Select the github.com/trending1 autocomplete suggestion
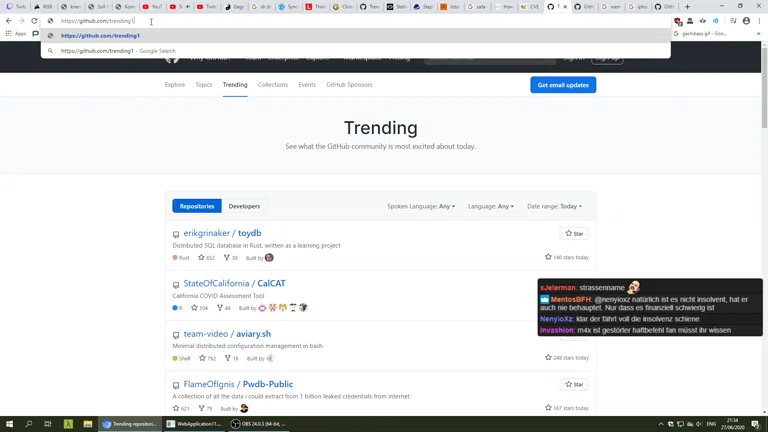 (100, 35)
